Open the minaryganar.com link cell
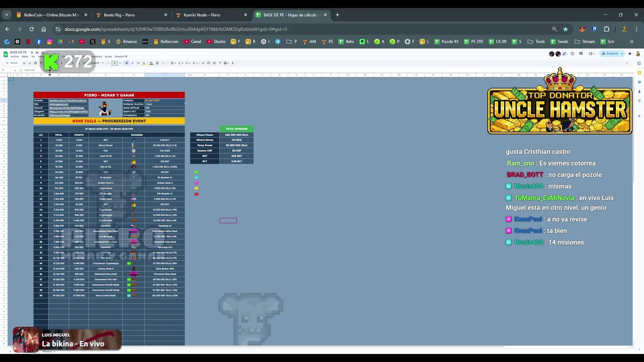The height and width of the screenshot is (362, 644). coord(68,104)
